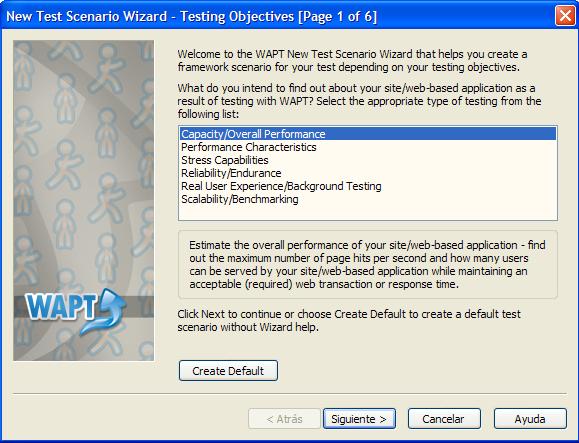579x443 pixels.
Task: Click the disabled Atrás back button
Action: [x=284, y=419]
